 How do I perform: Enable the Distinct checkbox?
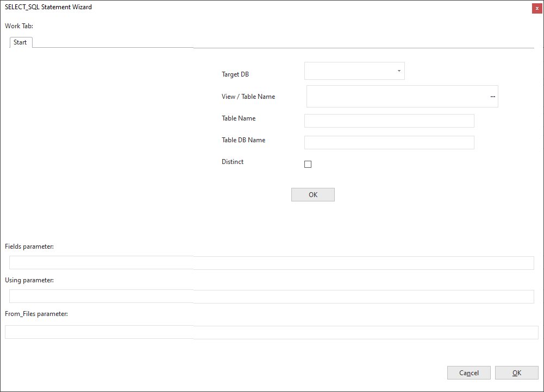click(x=308, y=165)
